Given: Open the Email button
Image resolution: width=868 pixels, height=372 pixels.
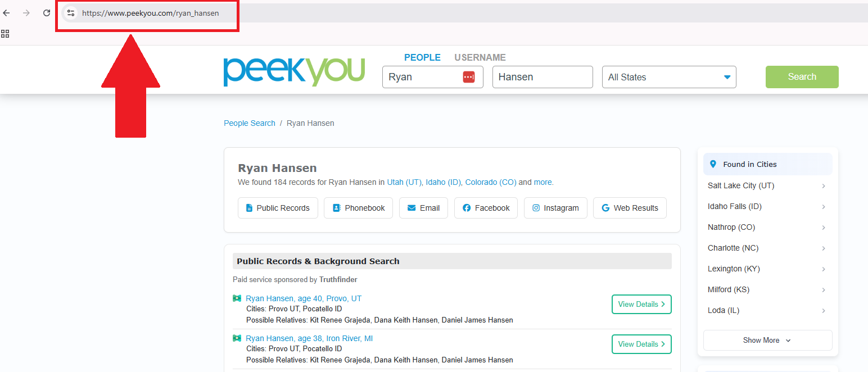Looking at the screenshot, I should click(x=423, y=208).
